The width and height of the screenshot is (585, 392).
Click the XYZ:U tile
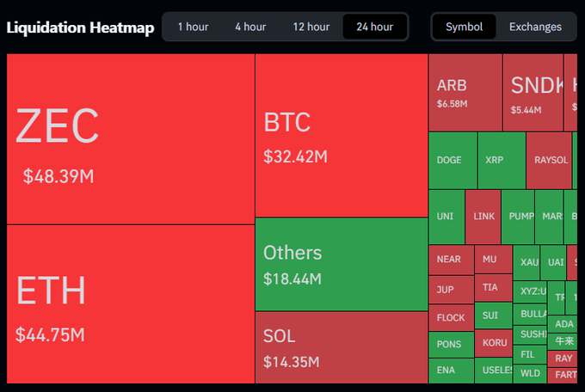(530, 291)
